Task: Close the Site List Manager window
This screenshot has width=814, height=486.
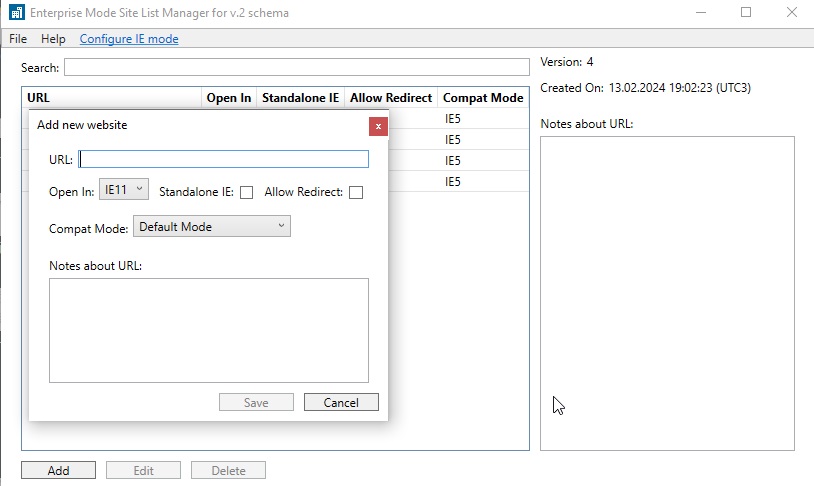Action: (791, 12)
